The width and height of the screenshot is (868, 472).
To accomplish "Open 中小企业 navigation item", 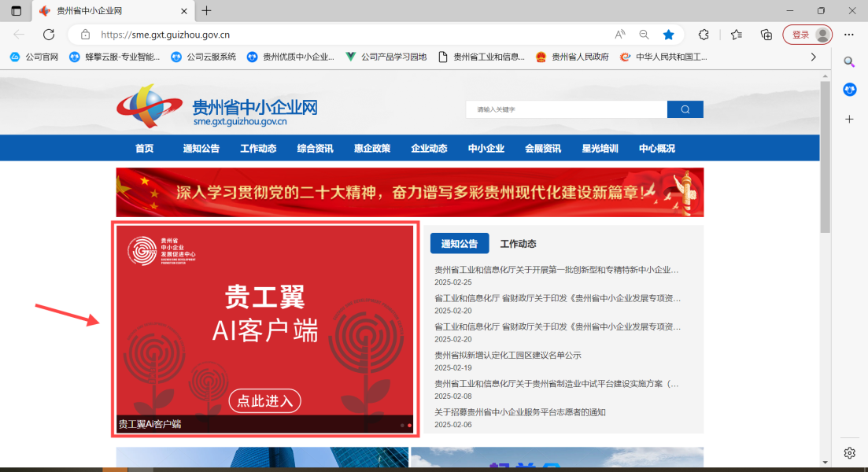I will pos(486,149).
